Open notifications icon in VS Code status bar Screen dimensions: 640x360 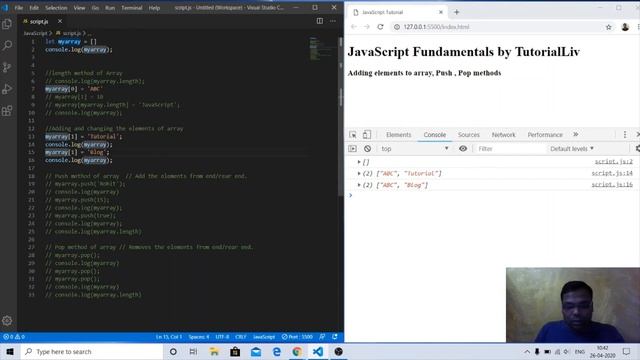click(335, 337)
